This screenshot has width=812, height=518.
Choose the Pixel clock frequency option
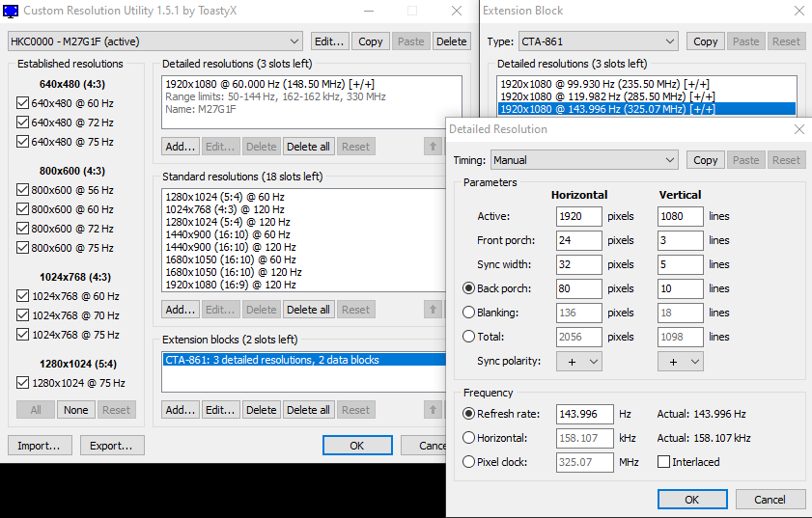[x=469, y=462]
